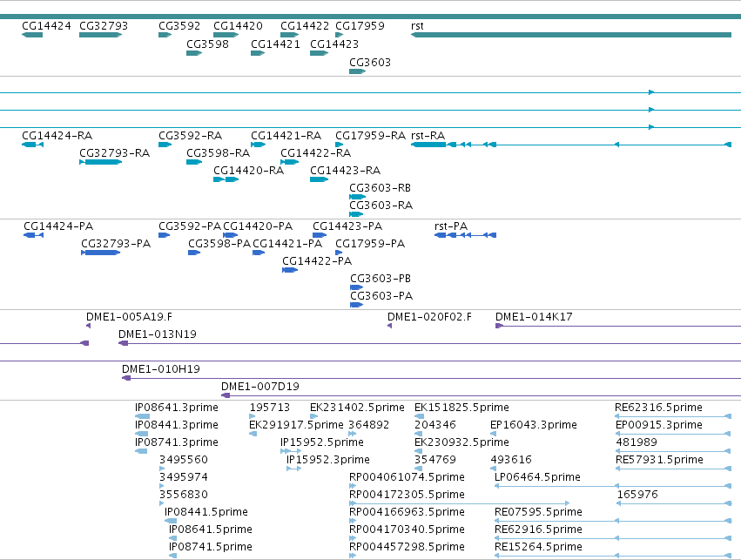Click the EP16043.3prime EST label
This screenshot has height=560, width=741.
tap(534, 425)
